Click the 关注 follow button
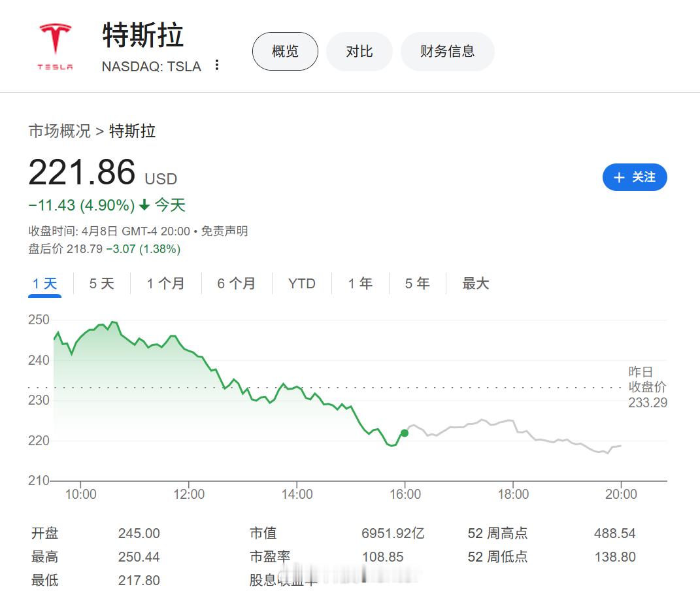Viewport: 700px width, 591px height. [x=635, y=177]
